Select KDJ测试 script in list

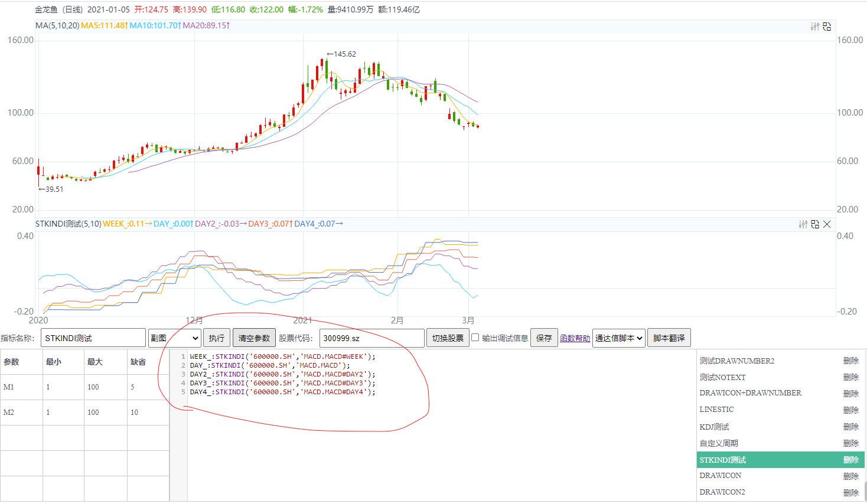pyautogui.click(x=715, y=427)
